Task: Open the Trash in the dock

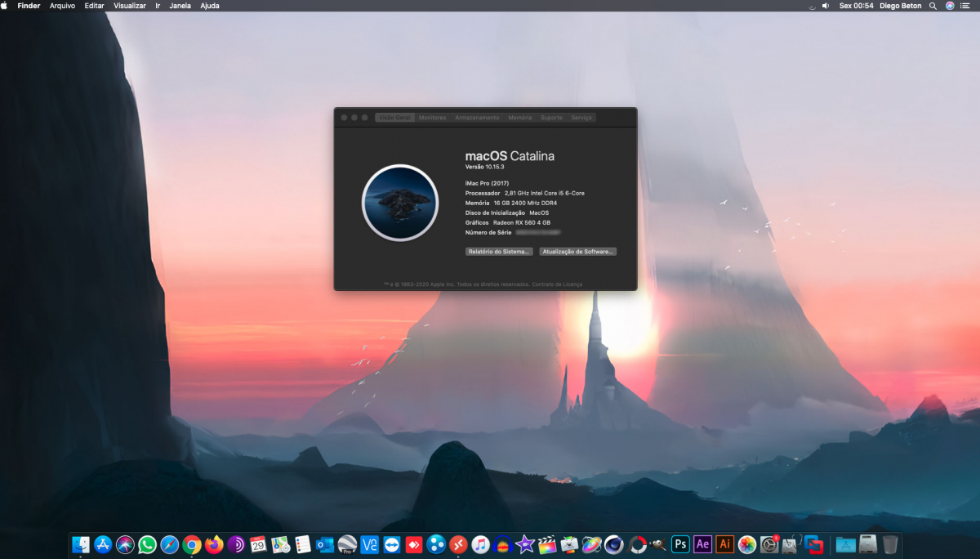Action: pyautogui.click(x=890, y=544)
